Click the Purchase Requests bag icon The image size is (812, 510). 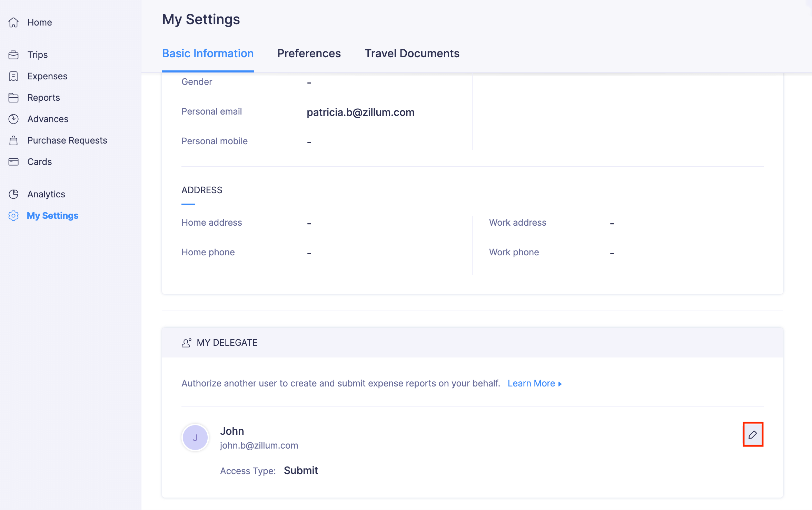[x=13, y=140]
